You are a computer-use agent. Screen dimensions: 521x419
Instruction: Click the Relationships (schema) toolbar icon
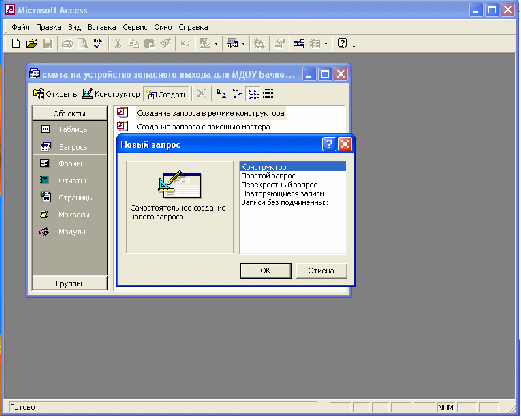click(x=299, y=44)
